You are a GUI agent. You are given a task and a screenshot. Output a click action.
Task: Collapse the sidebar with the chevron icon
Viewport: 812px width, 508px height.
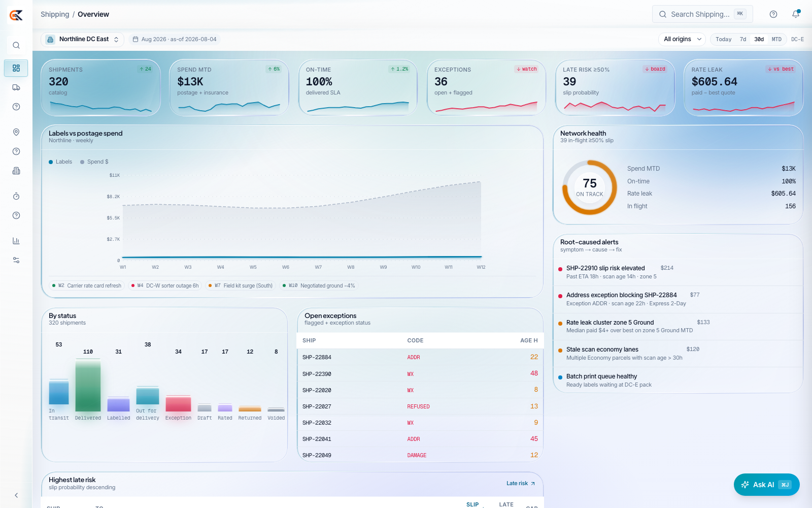[16, 495]
